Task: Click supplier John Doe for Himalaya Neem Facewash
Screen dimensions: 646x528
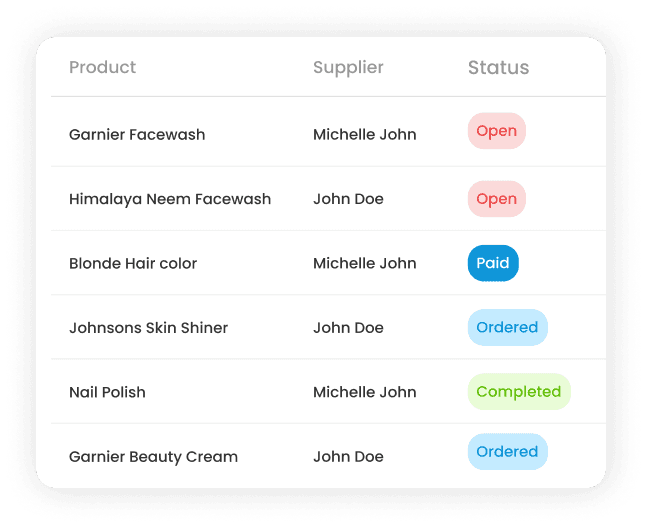Action: (348, 199)
